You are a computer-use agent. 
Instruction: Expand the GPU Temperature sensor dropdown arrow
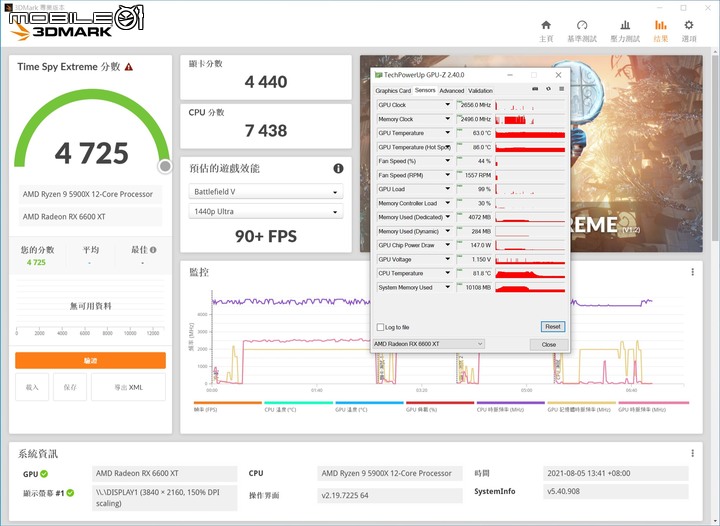click(x=447, y=133)
